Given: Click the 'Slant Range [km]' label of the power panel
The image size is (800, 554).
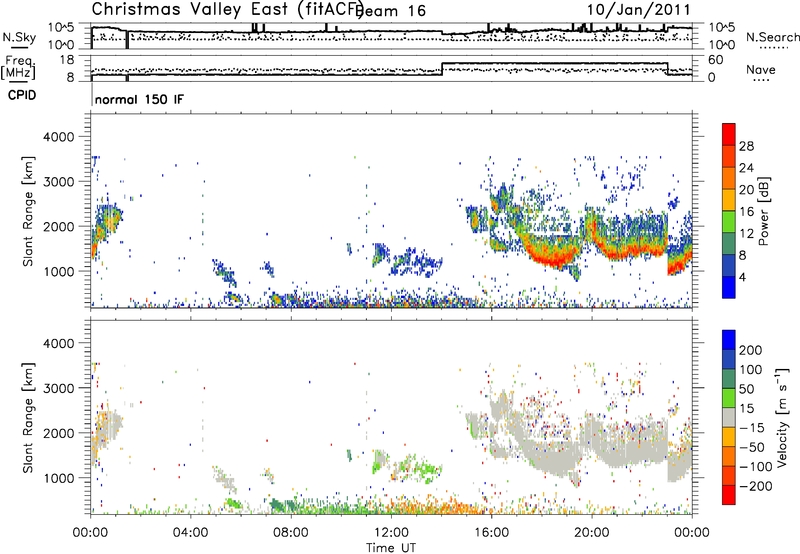Looking at the screenshot, I should (x=28, y=211).
